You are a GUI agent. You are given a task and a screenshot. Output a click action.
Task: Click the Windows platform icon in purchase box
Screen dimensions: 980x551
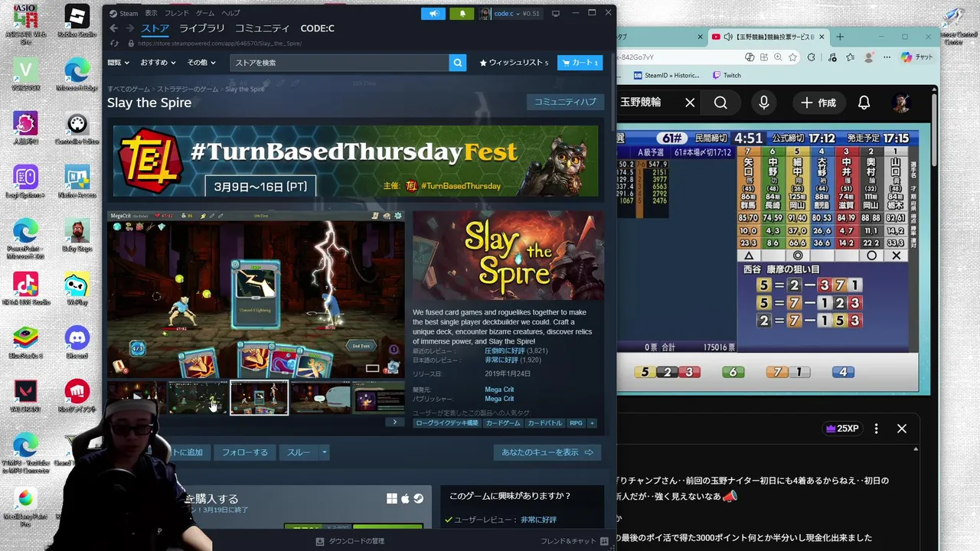coord(392,498)
